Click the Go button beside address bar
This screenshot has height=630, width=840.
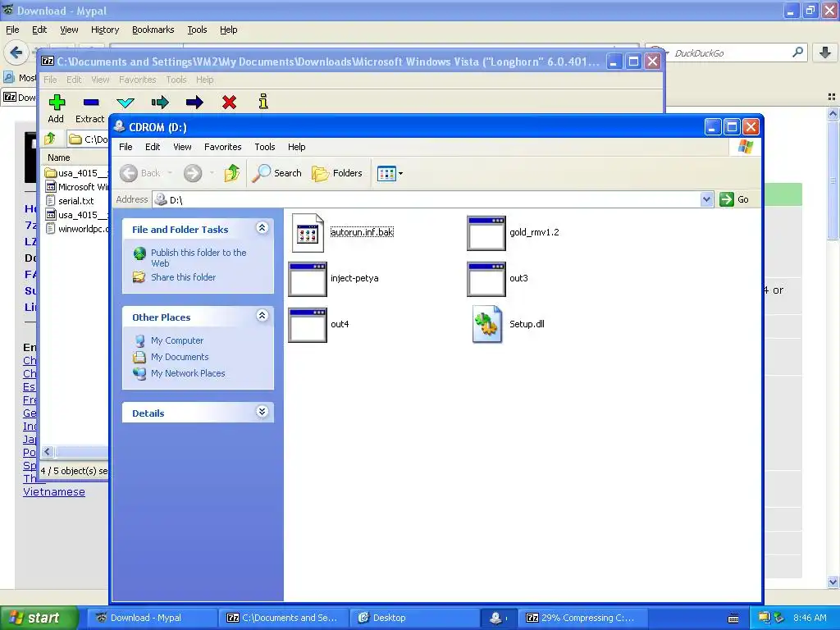[x=734, y=199]
